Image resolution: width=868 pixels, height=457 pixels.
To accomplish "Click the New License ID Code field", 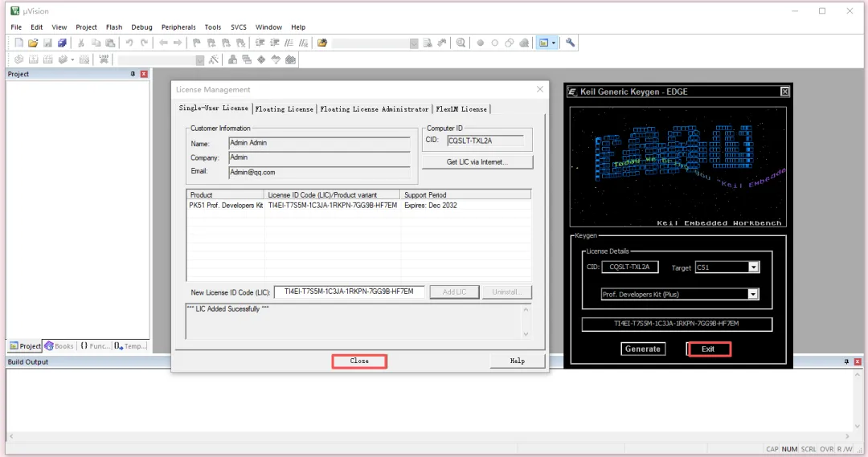I will [350, 292].
